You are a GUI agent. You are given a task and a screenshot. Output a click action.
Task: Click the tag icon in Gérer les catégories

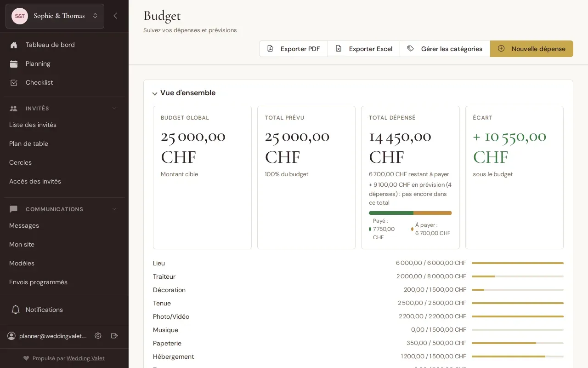[411, 48]
